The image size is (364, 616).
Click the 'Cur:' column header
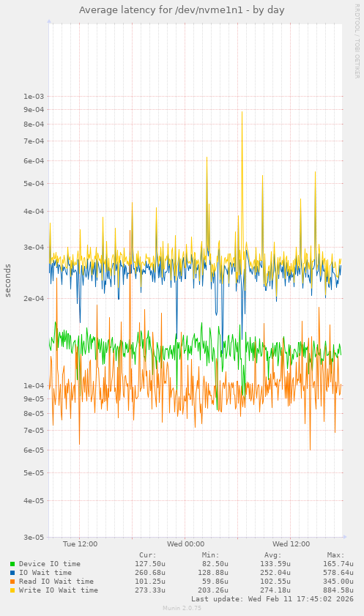148,555
